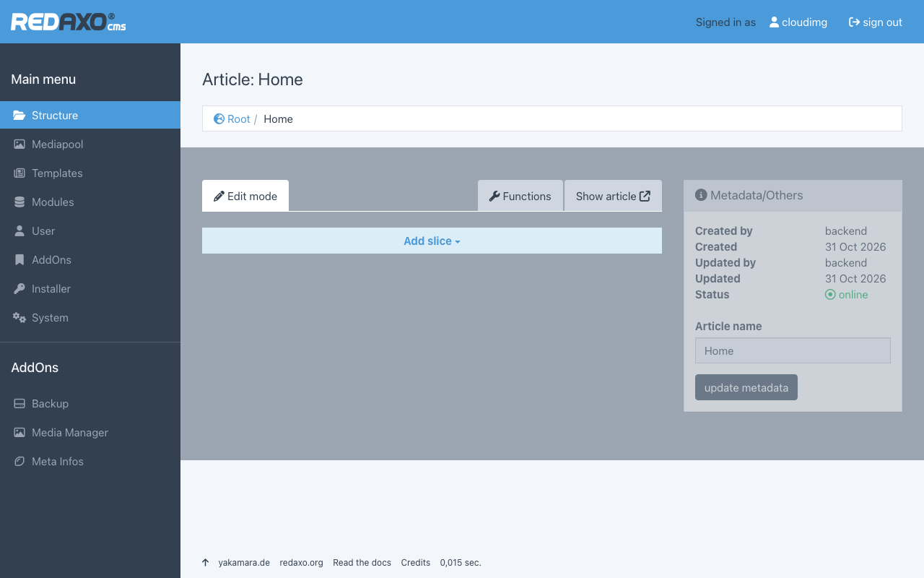Click the Installer key icon
Image resolution: width=924 pixels, height=578 pixels.
pyautogui.click(x=19, y=289)
